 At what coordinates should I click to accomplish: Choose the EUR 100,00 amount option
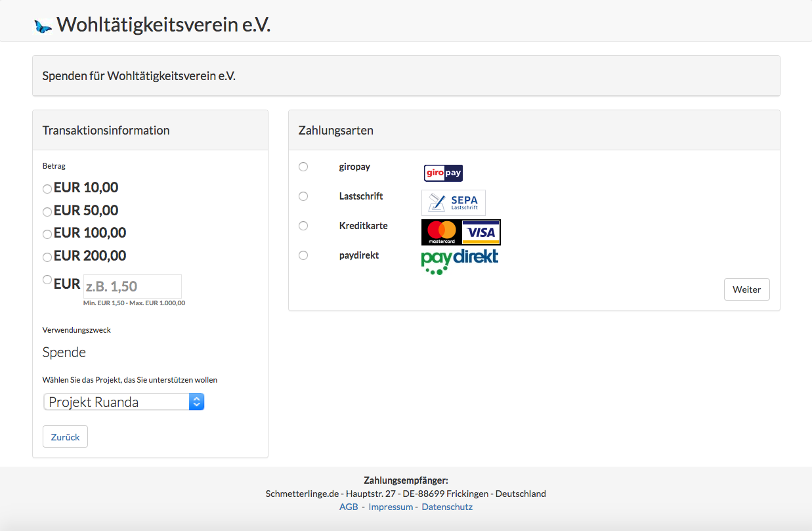click(47, 234)
